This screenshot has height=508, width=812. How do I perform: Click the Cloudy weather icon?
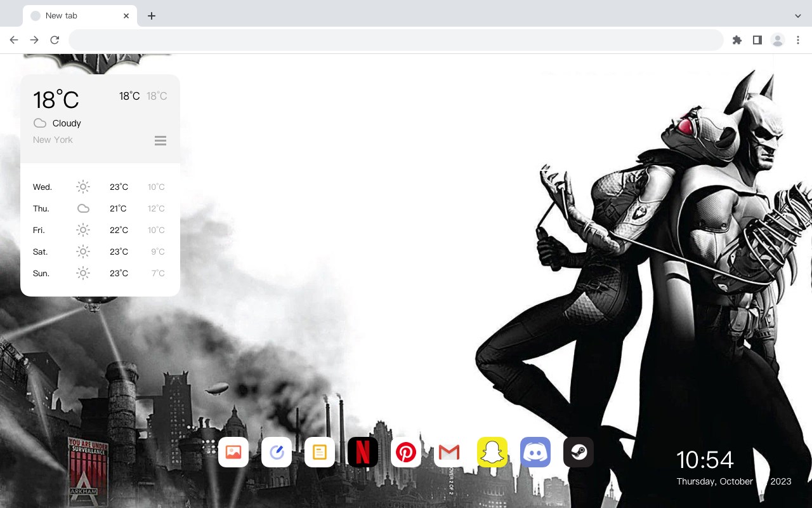[40, 123]
